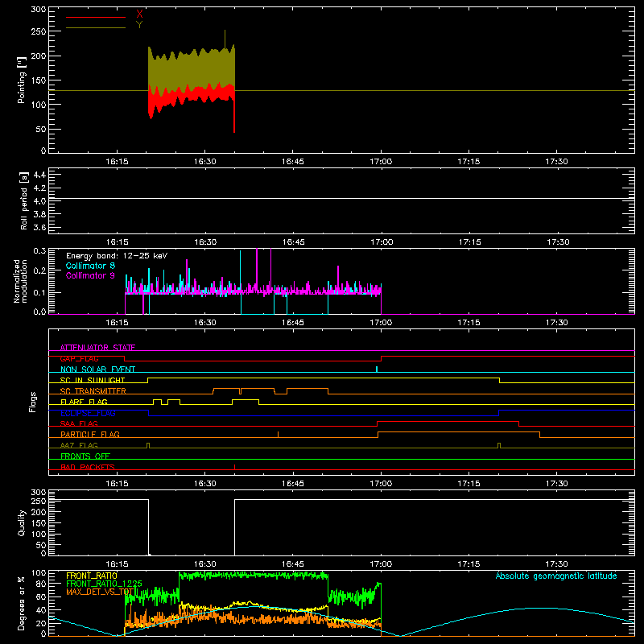Click the 'Degrees or %' axis title
The width and height of the screenshot is (644, 644).
tap(22, 604)
